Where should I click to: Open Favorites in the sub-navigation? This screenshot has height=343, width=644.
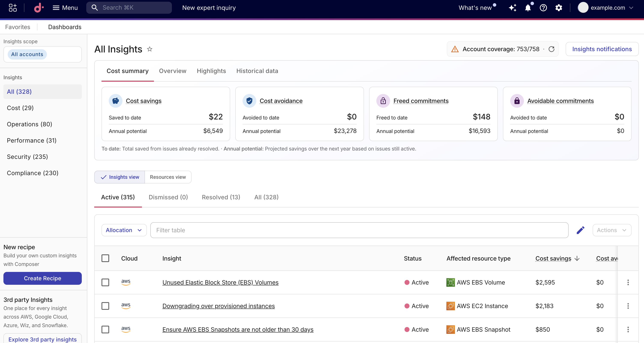[18, 27]
